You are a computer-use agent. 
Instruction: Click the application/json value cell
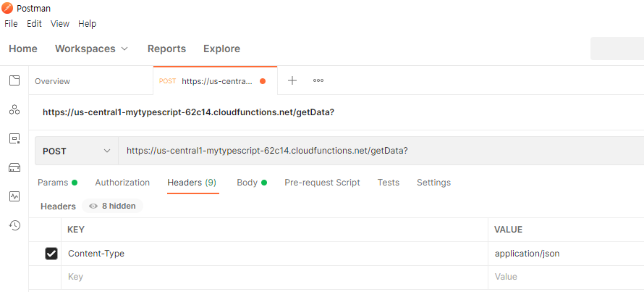(566, 254)
